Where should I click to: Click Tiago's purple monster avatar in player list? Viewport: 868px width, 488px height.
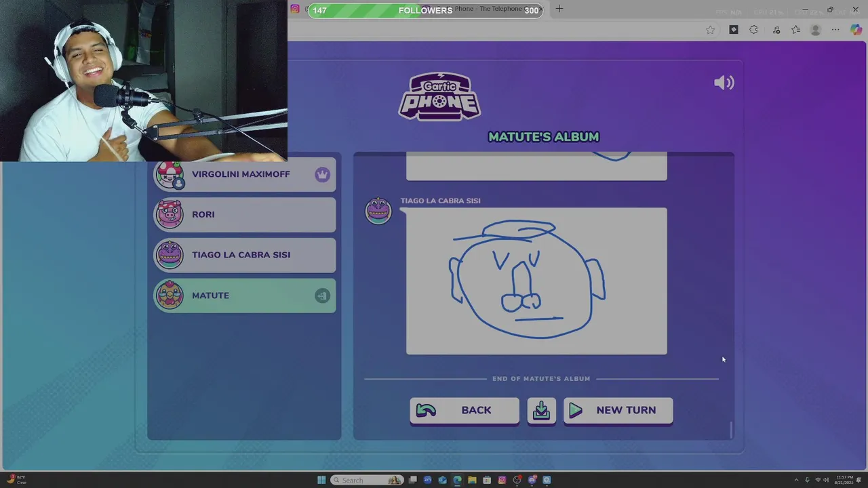170,256
